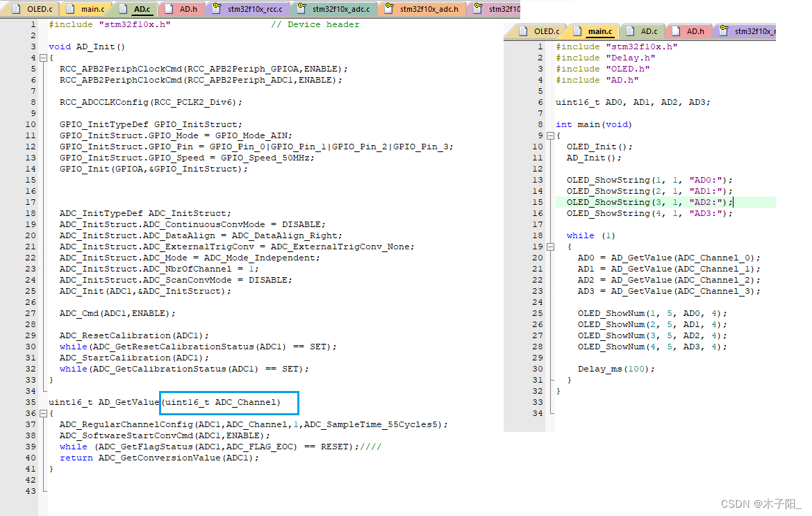Click the ADC_RegularChannelConfig line
The width and height of the screenshot is (812, 516).
pos(254,424)
